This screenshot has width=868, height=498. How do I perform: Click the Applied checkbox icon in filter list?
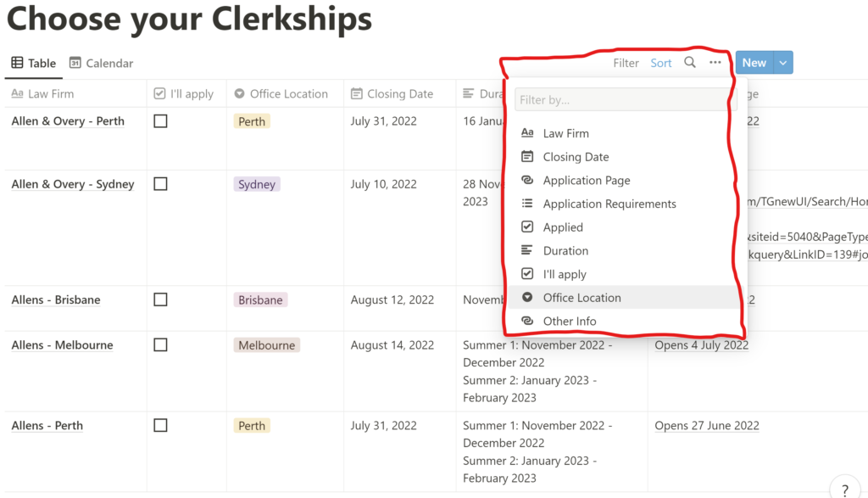click(527, 227)
